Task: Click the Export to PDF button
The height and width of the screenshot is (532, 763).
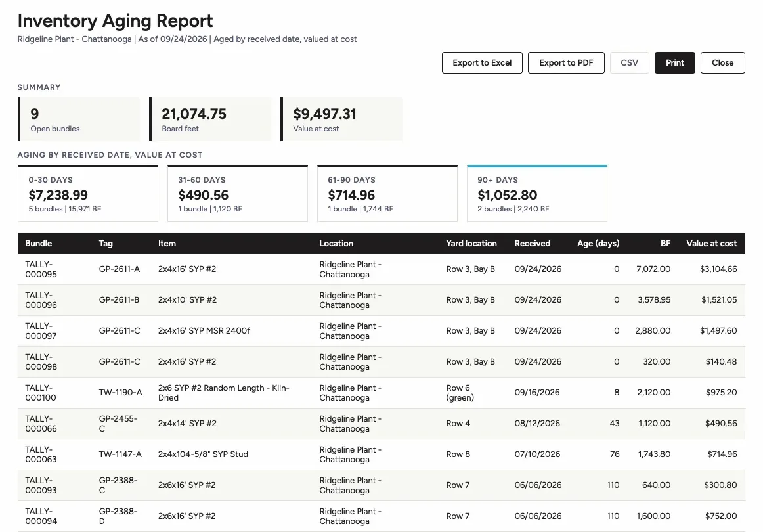Action: pos(566,63)
